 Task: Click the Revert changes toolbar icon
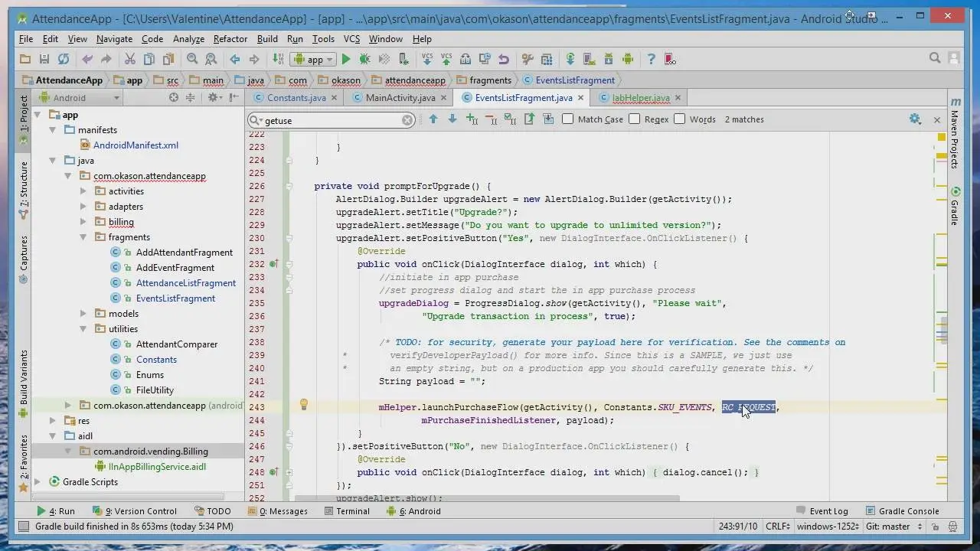tap(503, 59)
